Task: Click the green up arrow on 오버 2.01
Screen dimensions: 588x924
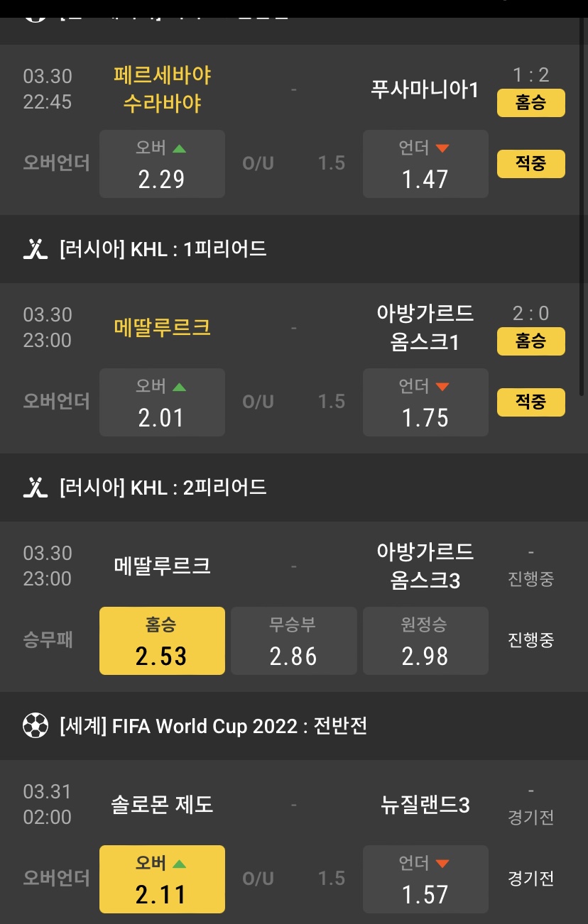Action: [180, 387]
